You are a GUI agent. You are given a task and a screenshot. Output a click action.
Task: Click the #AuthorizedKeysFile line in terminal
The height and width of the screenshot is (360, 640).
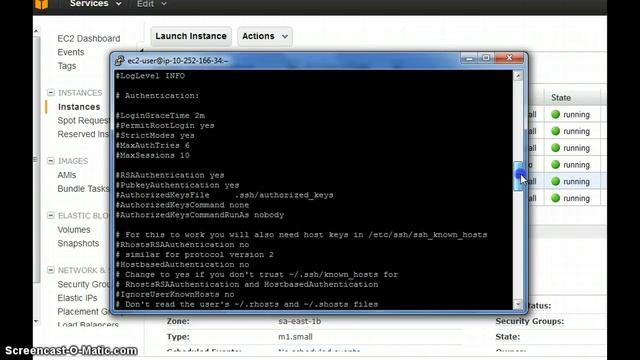pyautogui.click(x=224, y=195)
